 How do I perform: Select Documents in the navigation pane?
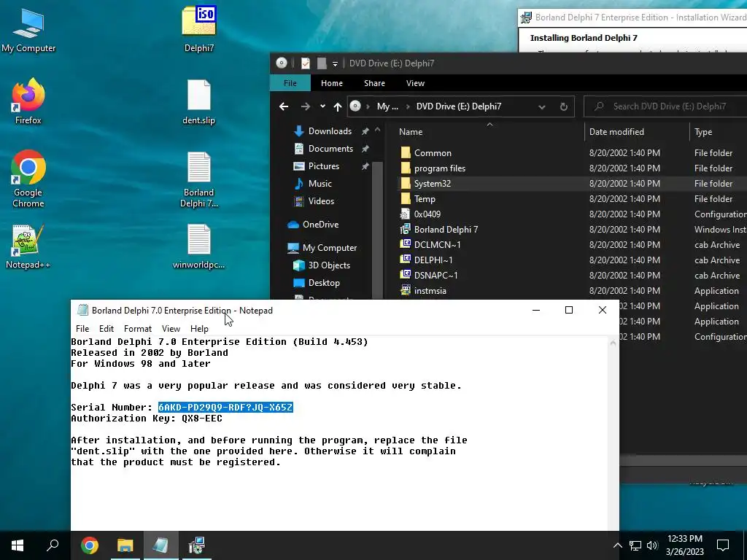point(330,149)
